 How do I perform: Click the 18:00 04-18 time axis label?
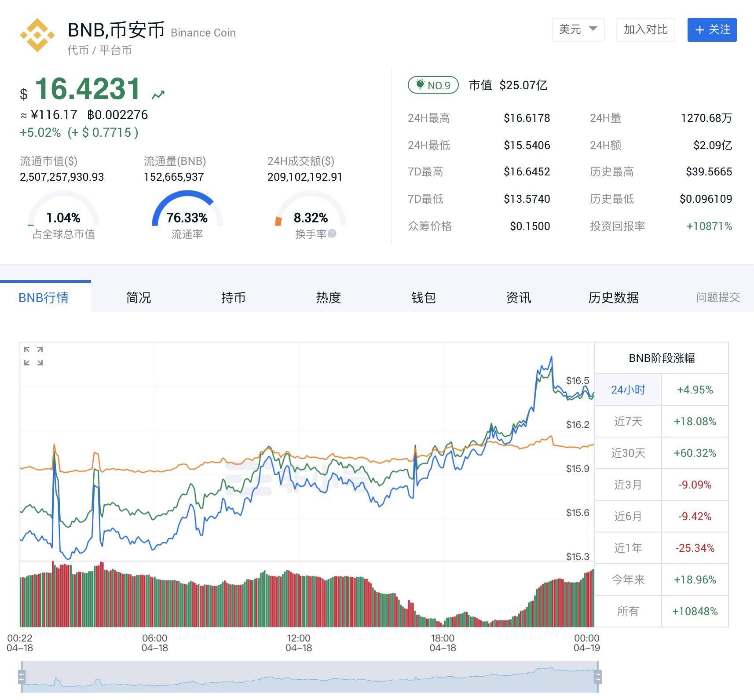click(443, 643)
